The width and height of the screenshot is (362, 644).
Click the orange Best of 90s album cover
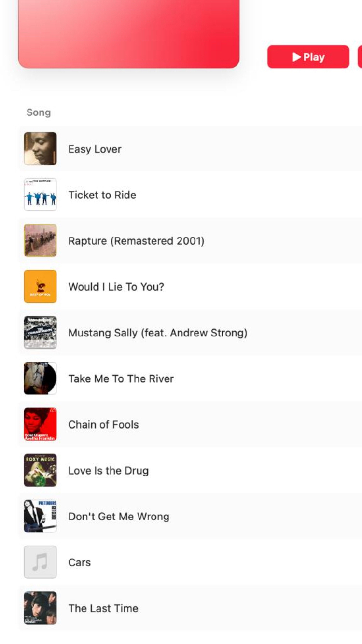pyautogui.click(x=41, y=286)
